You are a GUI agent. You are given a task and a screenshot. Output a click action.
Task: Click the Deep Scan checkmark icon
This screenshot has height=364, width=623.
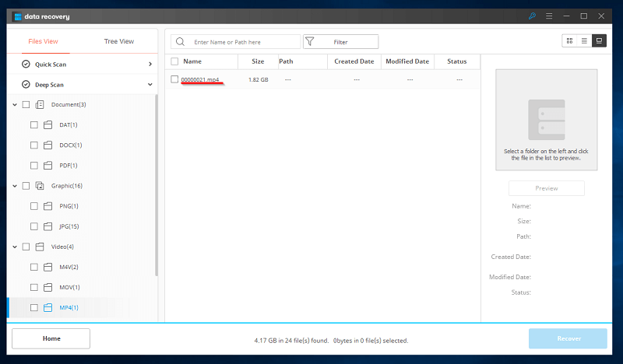[x=26, y=84]
